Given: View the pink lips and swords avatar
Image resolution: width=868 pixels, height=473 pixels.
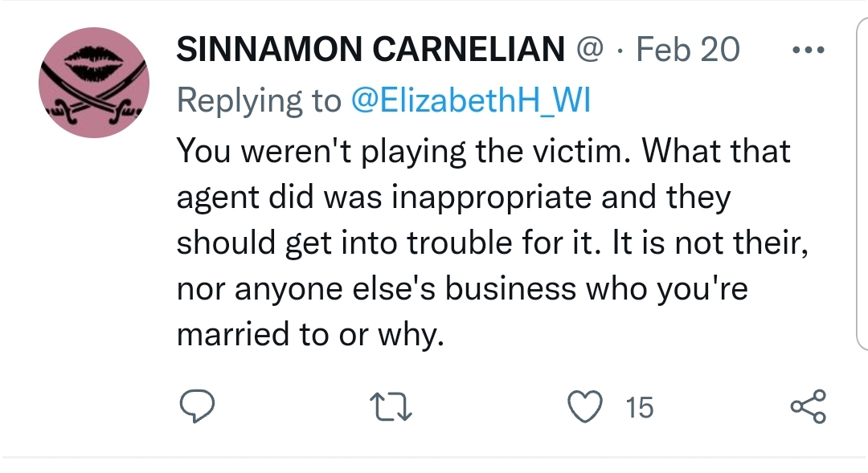Looking at the screenshot, I should (94, 83).
